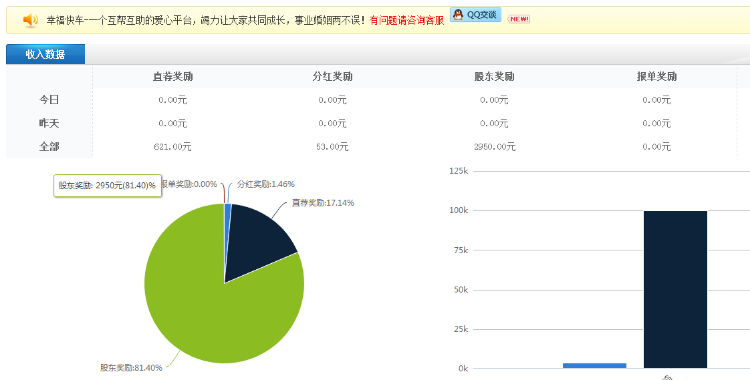Screen dimensions: 750x380
Task: Click the 全部 row label
Action: [x=49, y=146]
